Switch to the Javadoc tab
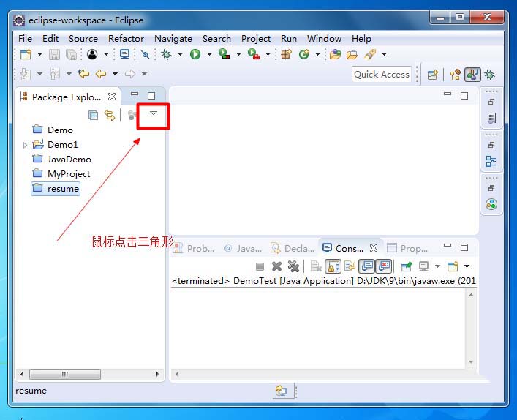This screenshot has height=420, width=517. (x=243, y=248)
